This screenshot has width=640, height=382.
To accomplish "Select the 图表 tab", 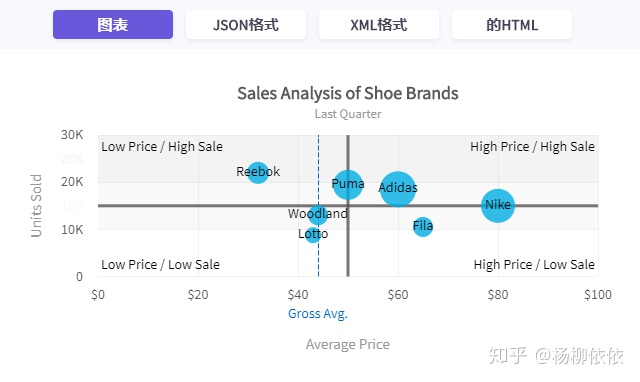I will pos(113,24).
